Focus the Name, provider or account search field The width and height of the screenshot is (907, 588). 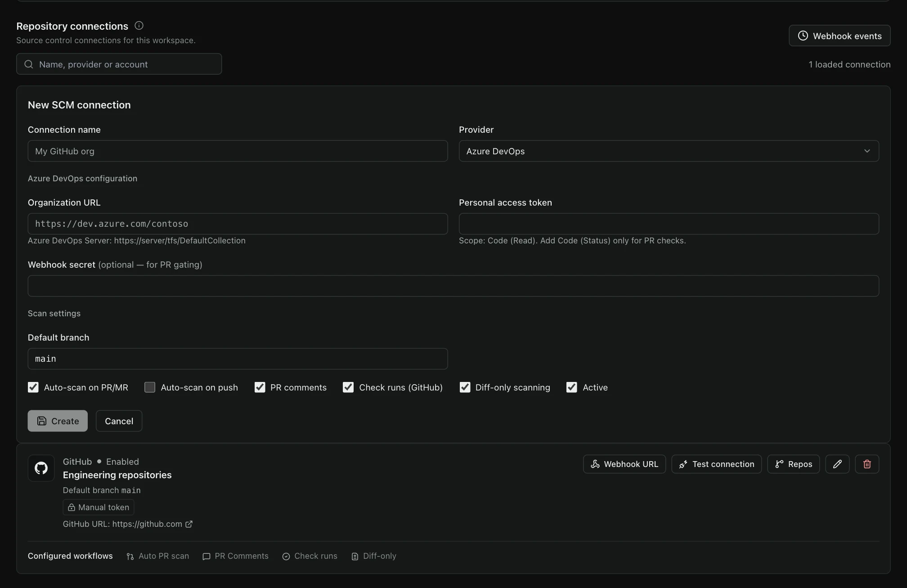[x=119, y=64]
